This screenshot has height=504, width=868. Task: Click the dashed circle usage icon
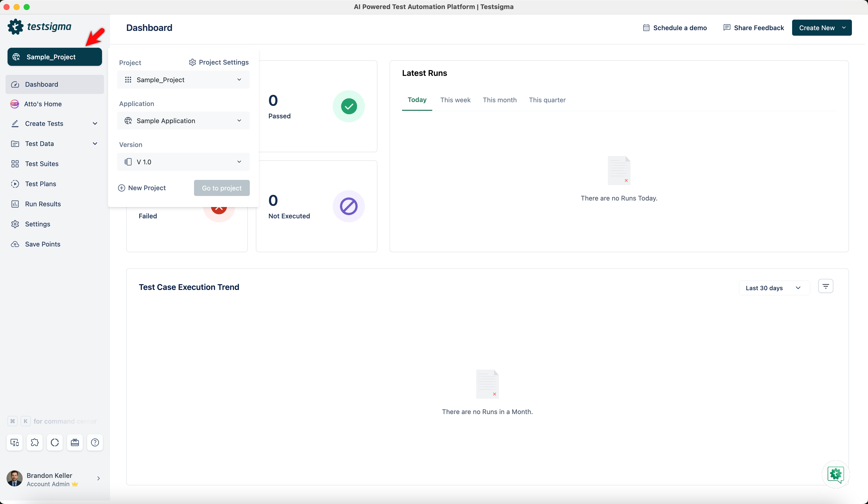point(55,442)
